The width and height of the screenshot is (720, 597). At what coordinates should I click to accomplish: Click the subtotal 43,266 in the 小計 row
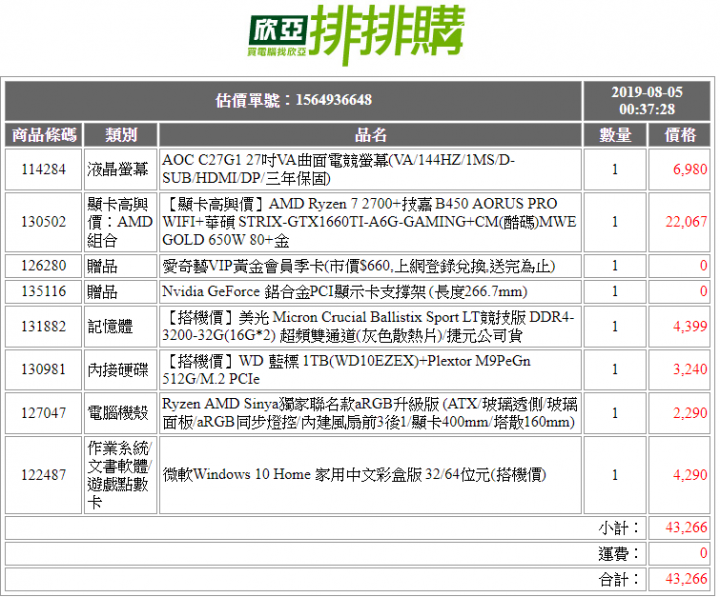686,528
